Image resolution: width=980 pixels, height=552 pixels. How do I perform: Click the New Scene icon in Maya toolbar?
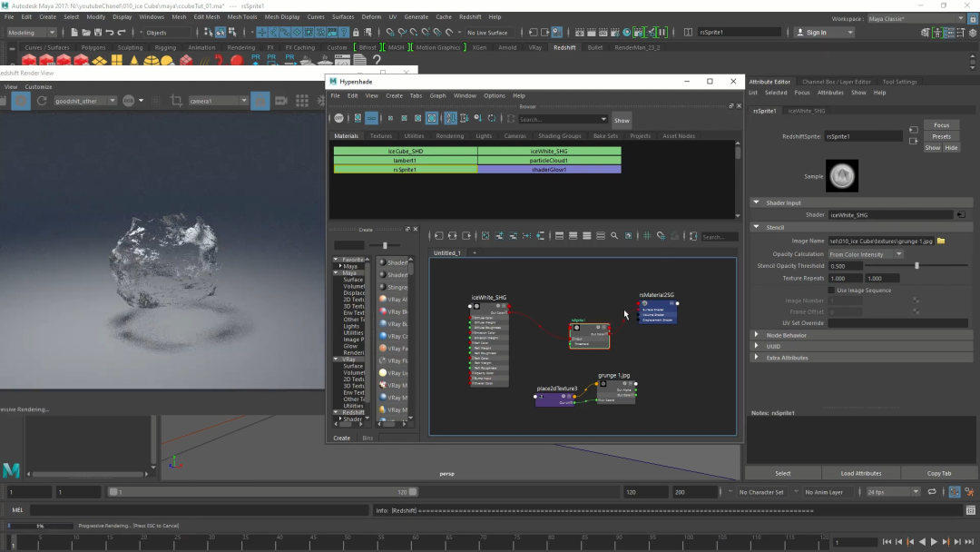coord(74,32)
